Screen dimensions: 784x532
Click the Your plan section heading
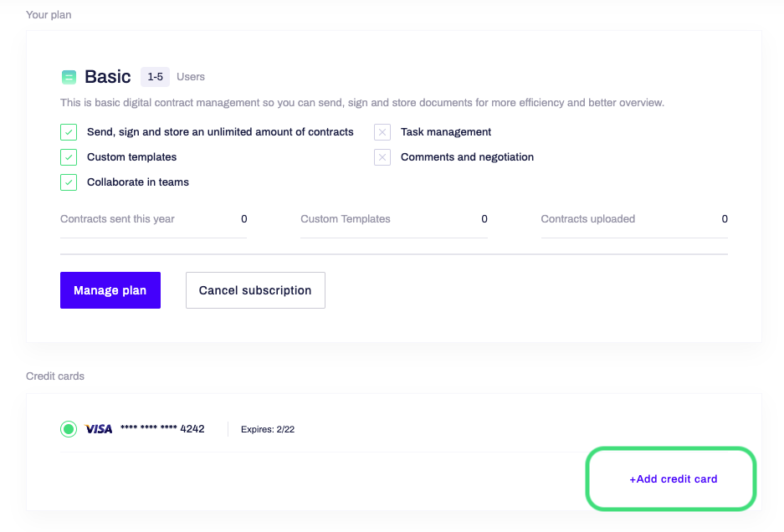(49, 15)
